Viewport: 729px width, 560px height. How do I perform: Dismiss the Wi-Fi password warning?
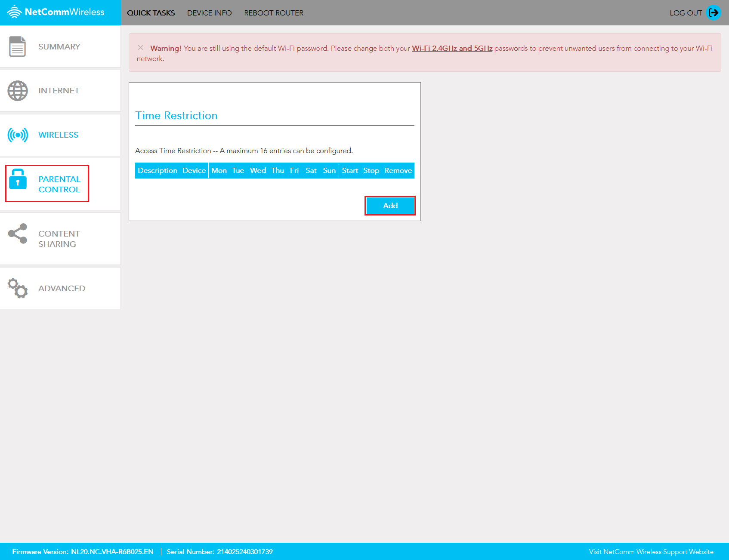(x=141, y=48)
